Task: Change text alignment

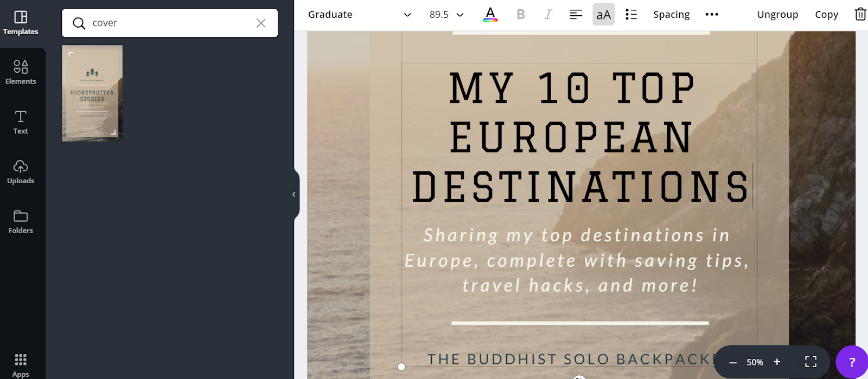Action: click(576, 15)
